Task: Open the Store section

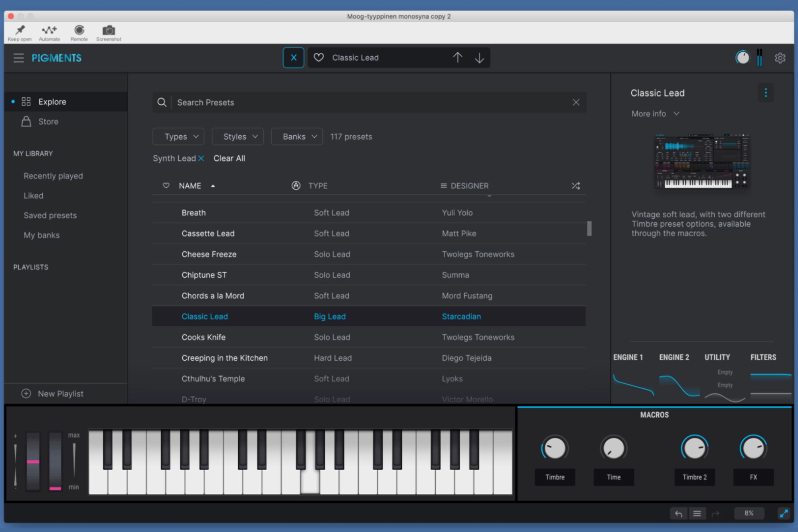Action: pos(48,121)
